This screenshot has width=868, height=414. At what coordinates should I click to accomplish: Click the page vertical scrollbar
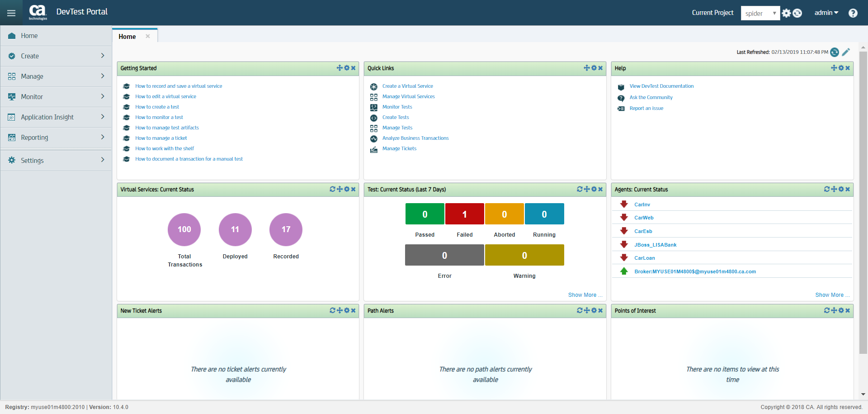(863, 202)
